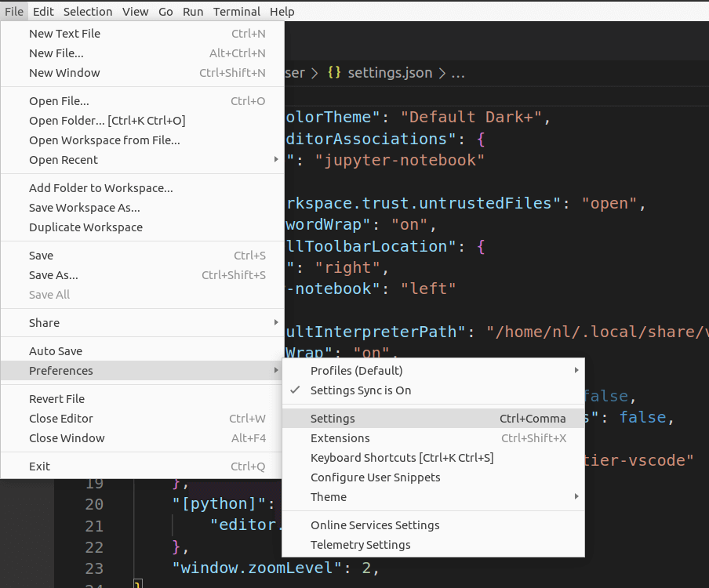Choose New File... entry
The width and height of the screenshot is (709, 588).
[143, 53]
